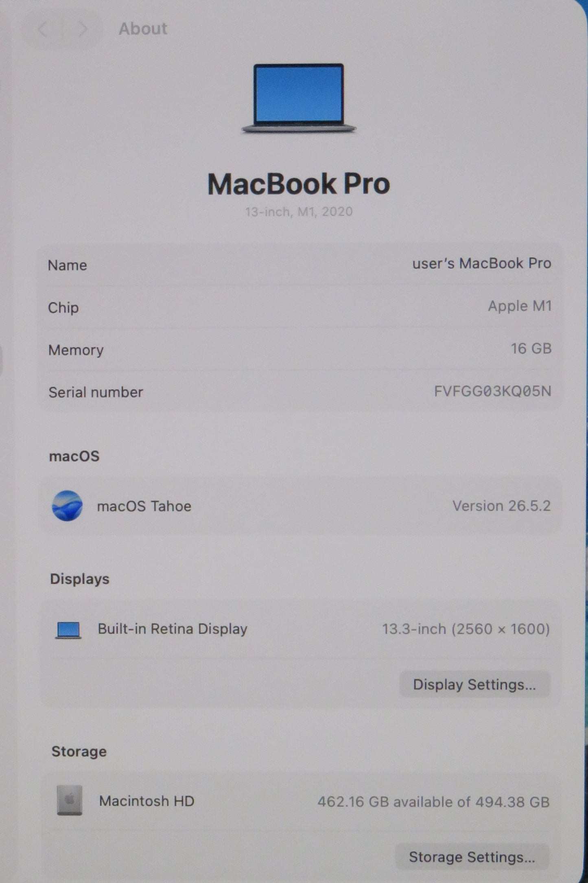Open Display Settings
588x883 pixels.
(474, 684)
